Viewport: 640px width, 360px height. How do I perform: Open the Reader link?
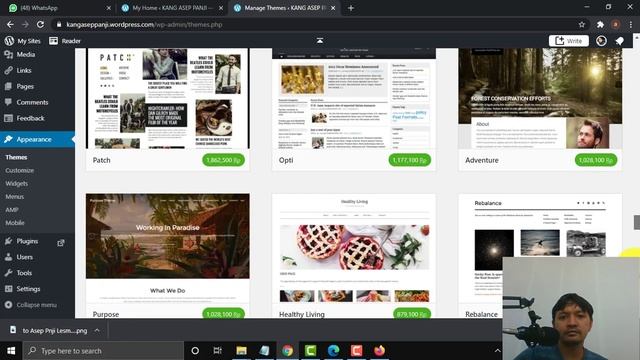click(x=65, y=41)
